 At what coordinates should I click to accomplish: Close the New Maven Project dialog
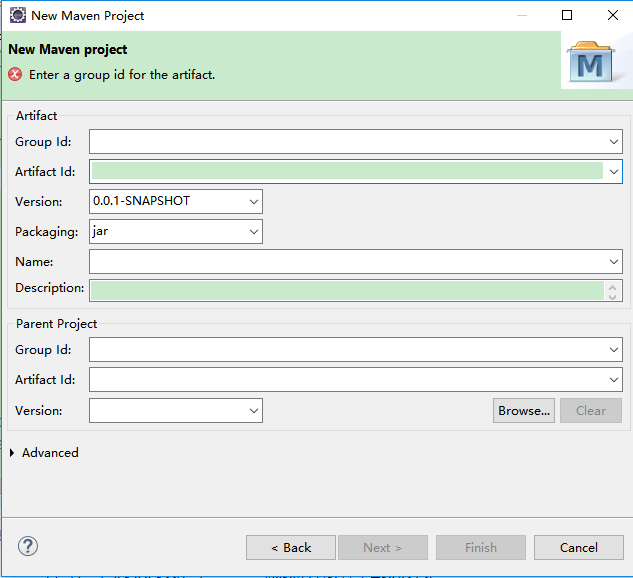pyautogui.click(x=613, y=15)
